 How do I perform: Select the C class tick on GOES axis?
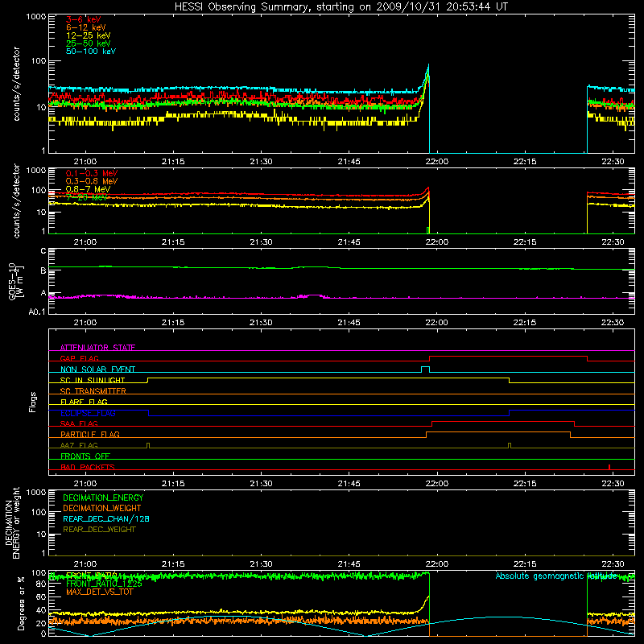pos(43,251)
